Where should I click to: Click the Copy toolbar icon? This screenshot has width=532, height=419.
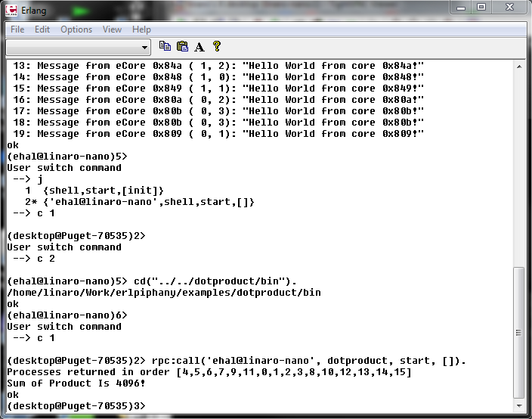tap(165, 46)
